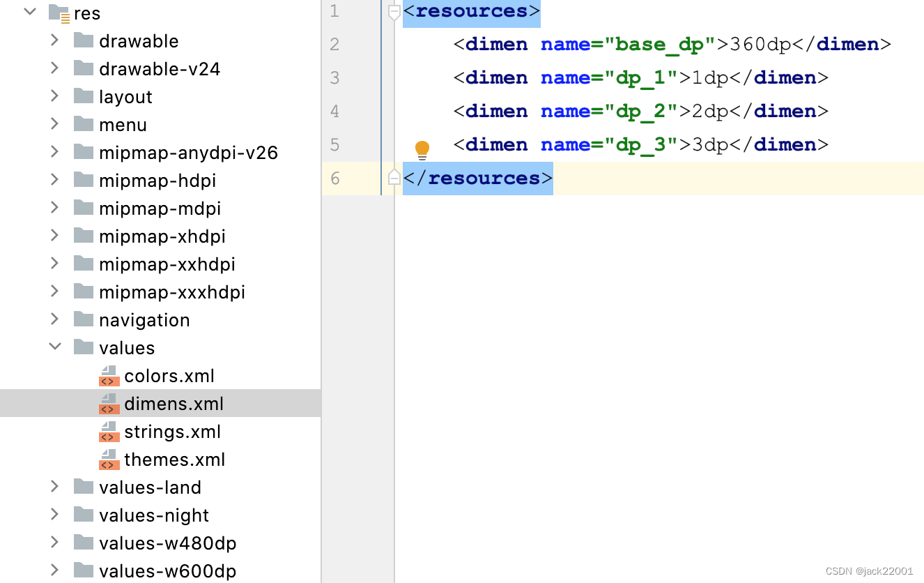Click the themes.xml file icon
This screenshot has height=583, width=924.
109,460
